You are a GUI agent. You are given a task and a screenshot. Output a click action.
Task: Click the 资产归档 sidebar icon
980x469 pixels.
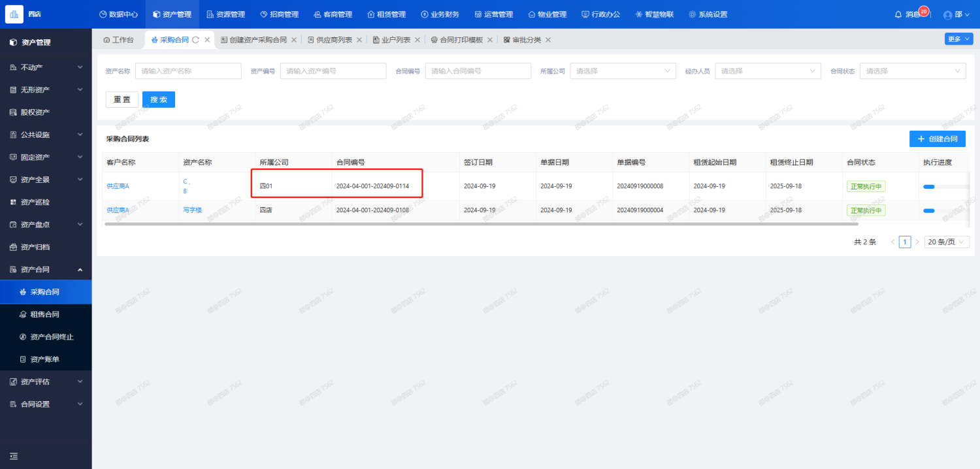pos(13,248)
